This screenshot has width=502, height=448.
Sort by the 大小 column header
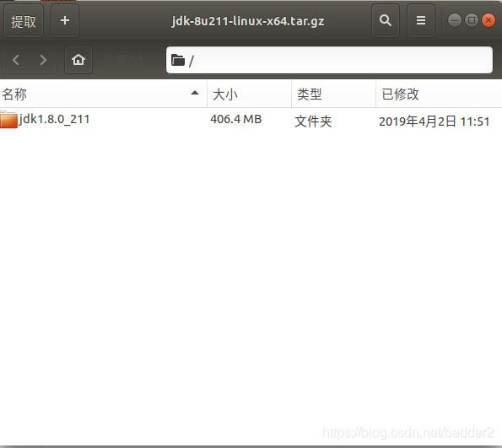coord(250,94)
